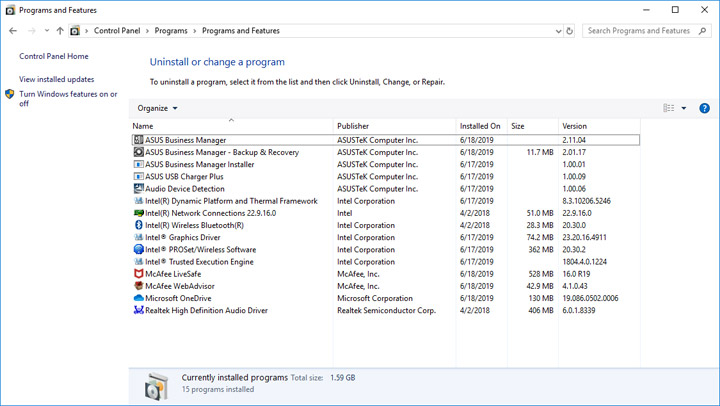Select Intel Graphics Driver entry

click(183, 237)
